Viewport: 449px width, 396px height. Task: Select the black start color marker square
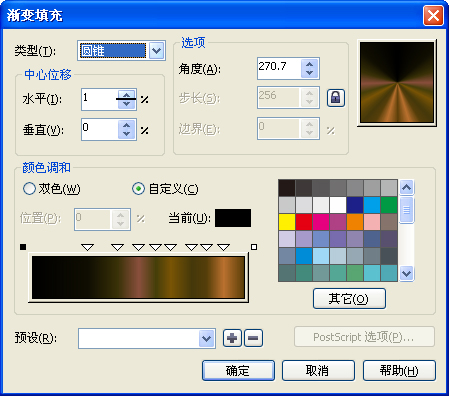tap(23, 247)
